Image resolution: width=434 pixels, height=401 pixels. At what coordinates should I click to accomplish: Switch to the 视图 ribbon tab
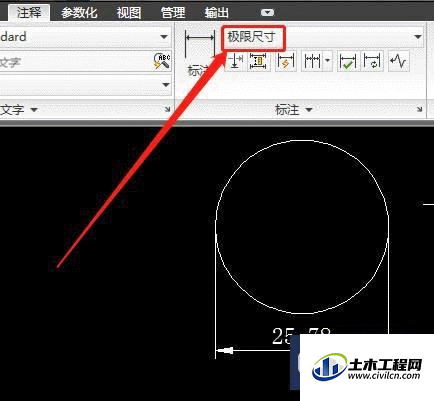129,13
